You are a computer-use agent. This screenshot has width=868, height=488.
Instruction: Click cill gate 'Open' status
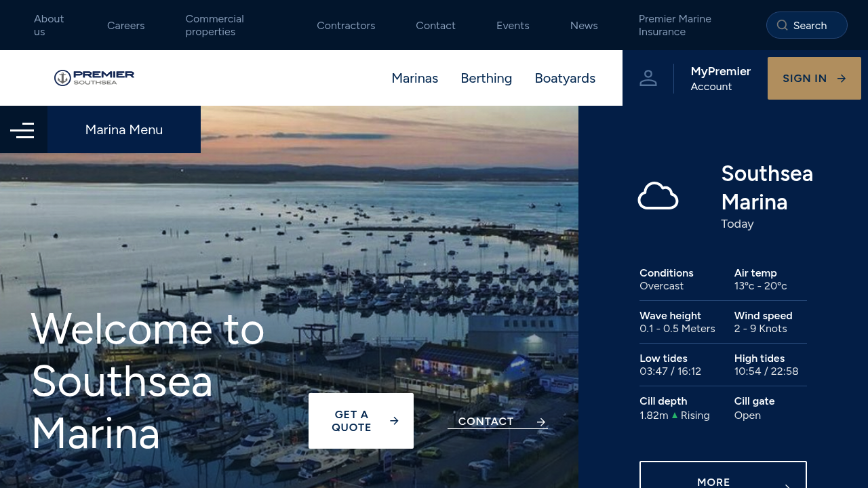click(x=747, y=415)
